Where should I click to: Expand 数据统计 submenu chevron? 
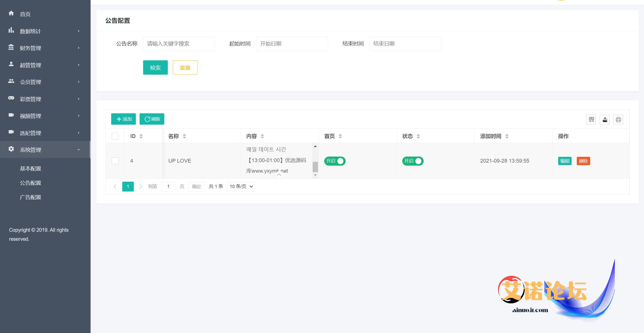(x=79, y=31)
